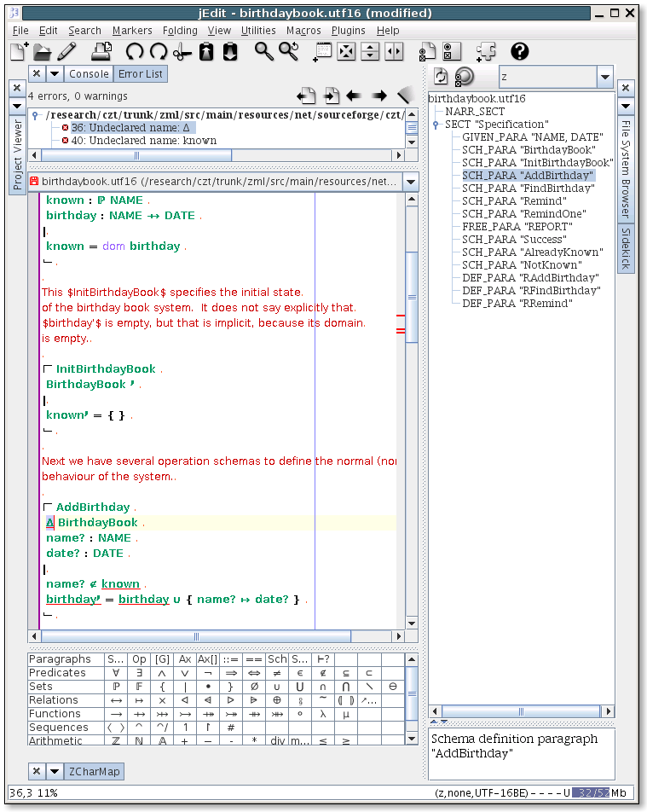Split view horizontally icon
This screenshot has width=647, height=812.
click(x=370, y=51)
